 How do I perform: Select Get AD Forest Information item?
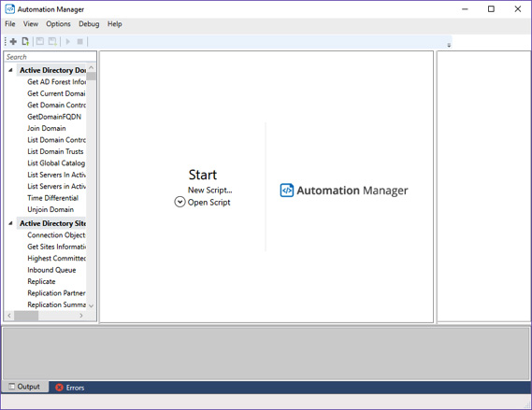(56, 82)
